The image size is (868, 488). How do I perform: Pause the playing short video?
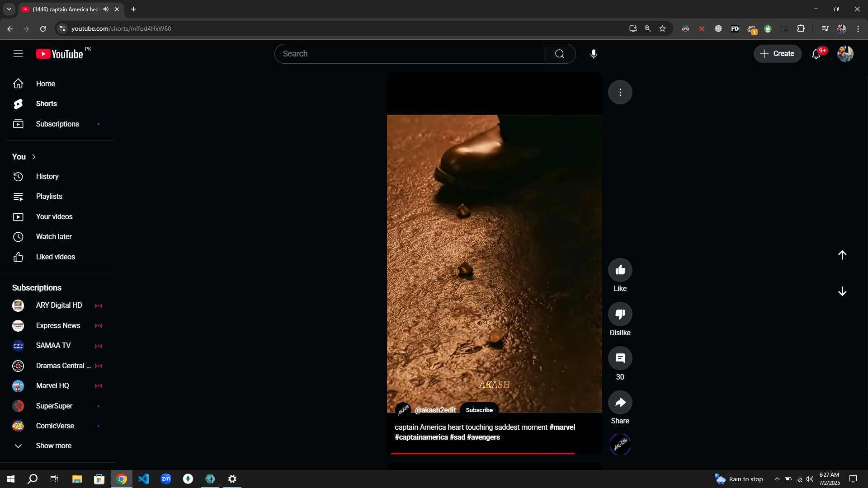point(495,263)
